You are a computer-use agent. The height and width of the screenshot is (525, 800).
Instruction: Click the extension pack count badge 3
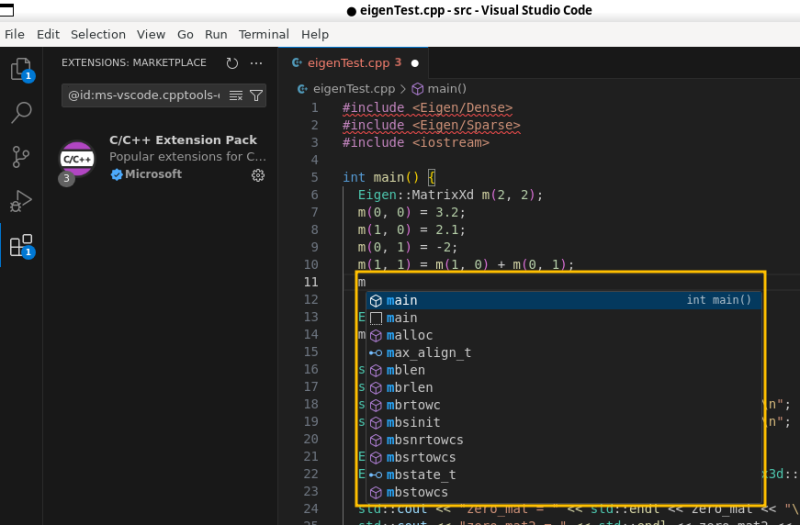[x=66, y=179]
